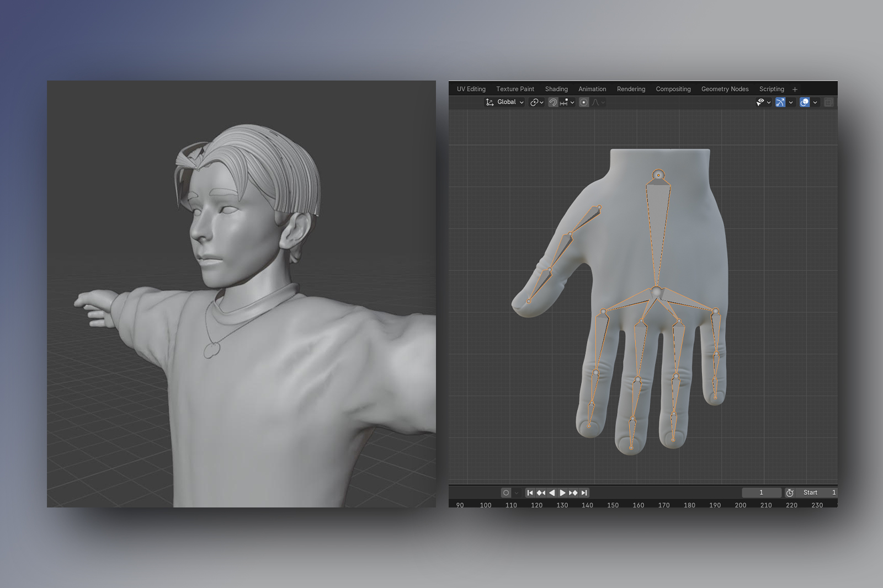Jump to the previous keyframe
883x588 pixels.
tap(541, 493)
